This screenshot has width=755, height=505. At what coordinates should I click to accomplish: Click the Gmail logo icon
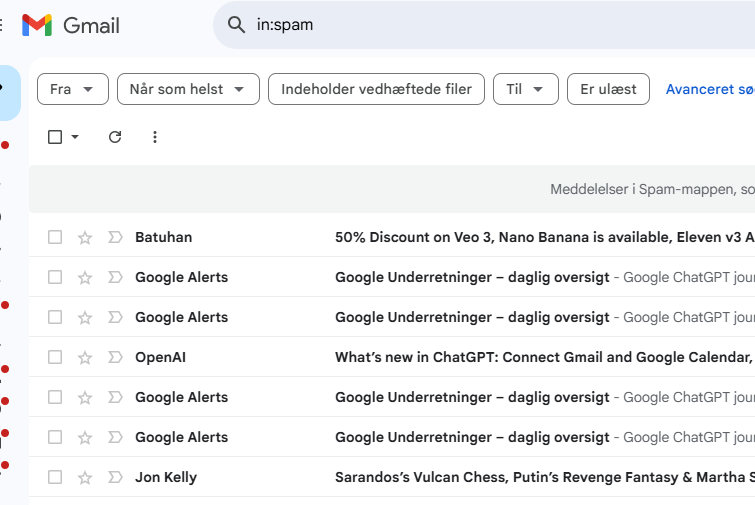pos(37,25)
